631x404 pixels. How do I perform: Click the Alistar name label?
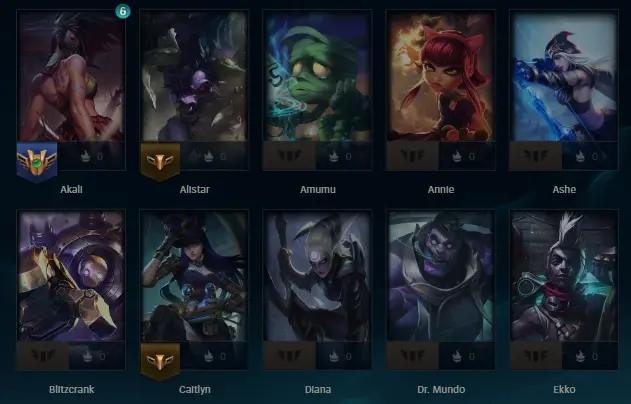[194, 190]
